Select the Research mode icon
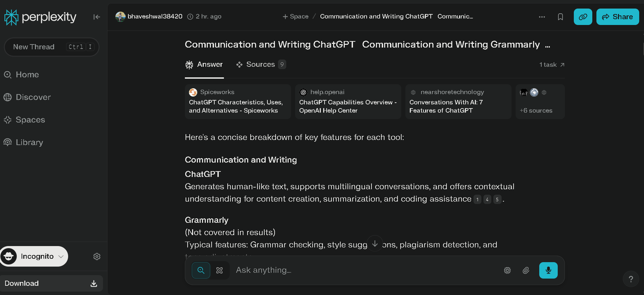The width and height of the screenshot is (644, 295). coord(219,270)
